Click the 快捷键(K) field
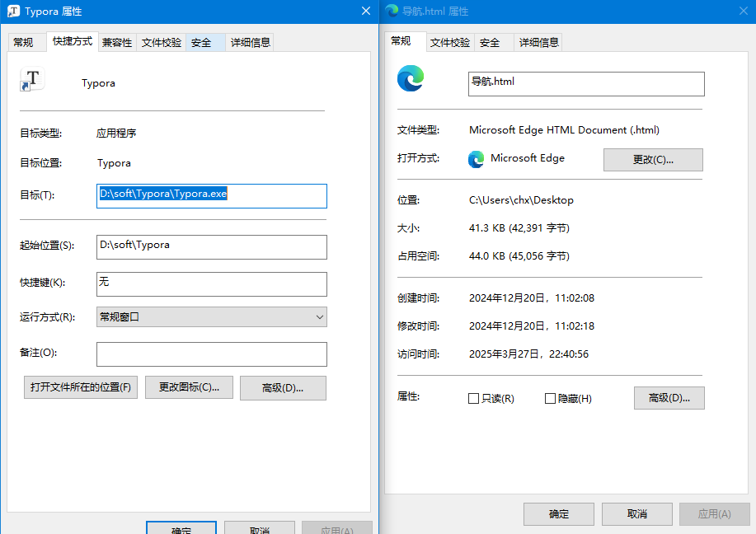This screenshot has height=534, width=756. [x=212, y=284]
